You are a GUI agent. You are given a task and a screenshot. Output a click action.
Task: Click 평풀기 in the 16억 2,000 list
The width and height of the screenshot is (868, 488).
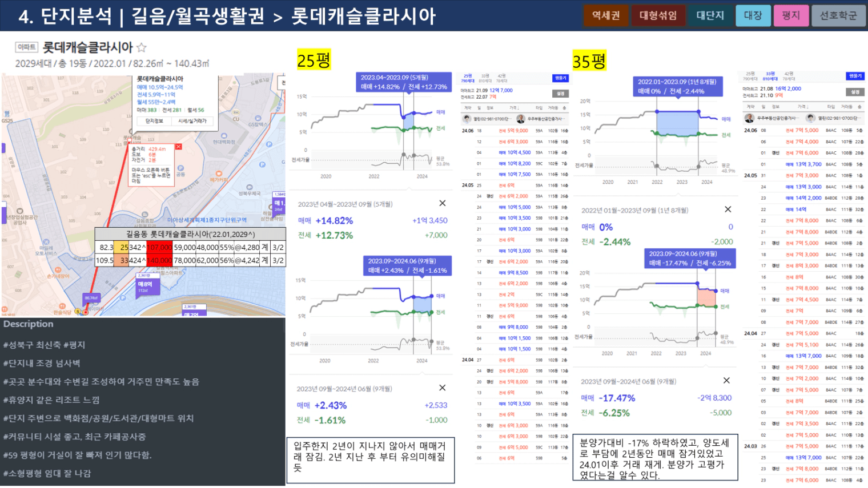pyautogui.click(x=855, y=76)
